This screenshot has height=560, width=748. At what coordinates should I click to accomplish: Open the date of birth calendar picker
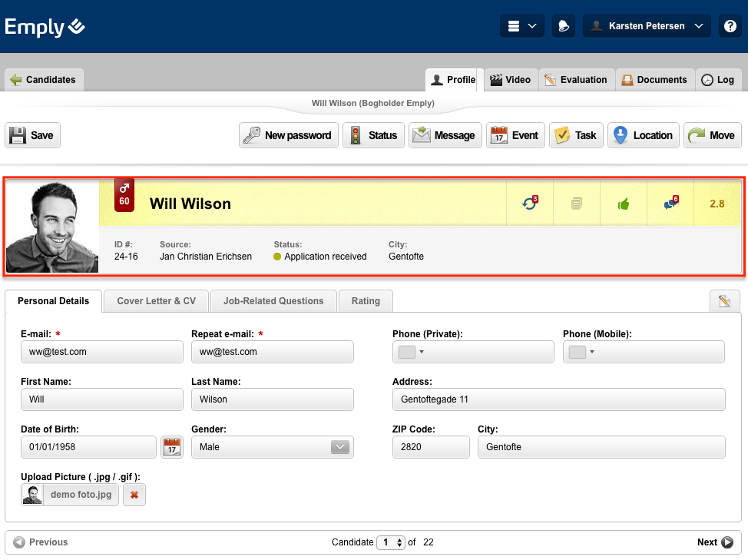172,447
